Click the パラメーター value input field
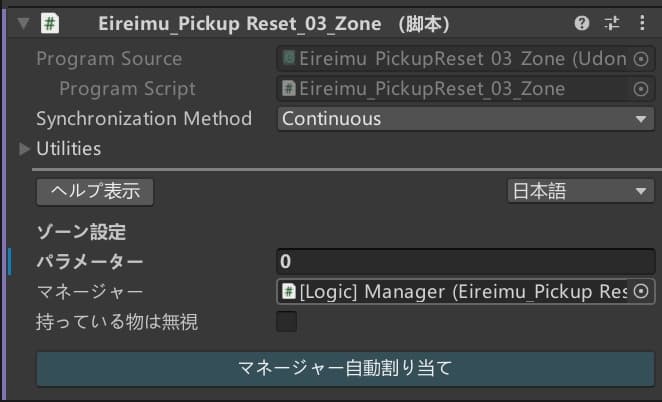The height and width of the screenshot is (402, 662). (466, 262)
